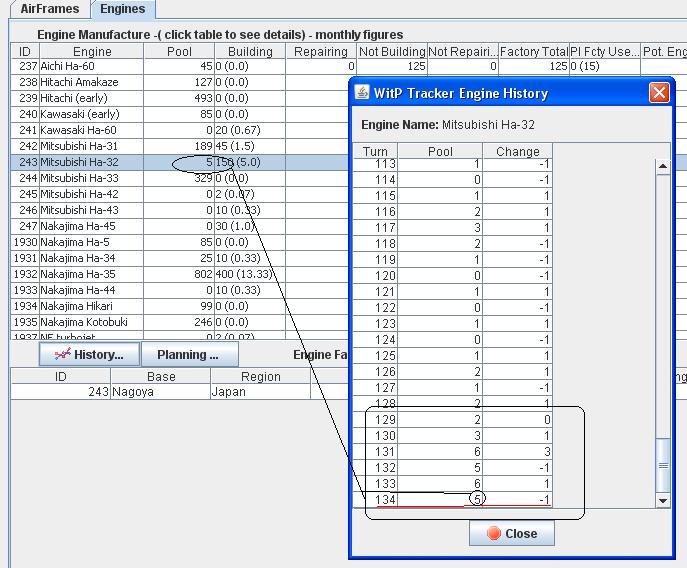Select turn 131 row in history
687x568 pixels.
pyautogui.click(x=453, y=451)
